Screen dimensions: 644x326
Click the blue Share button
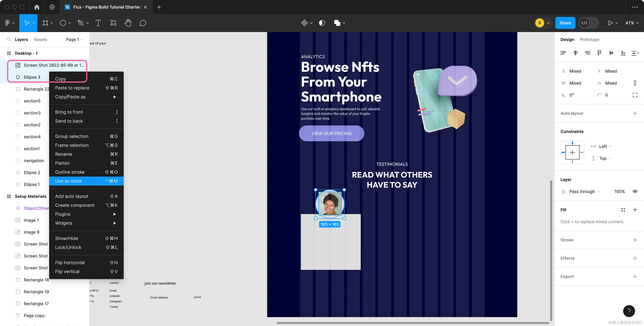pyautogui.click(x=565, y=23)
